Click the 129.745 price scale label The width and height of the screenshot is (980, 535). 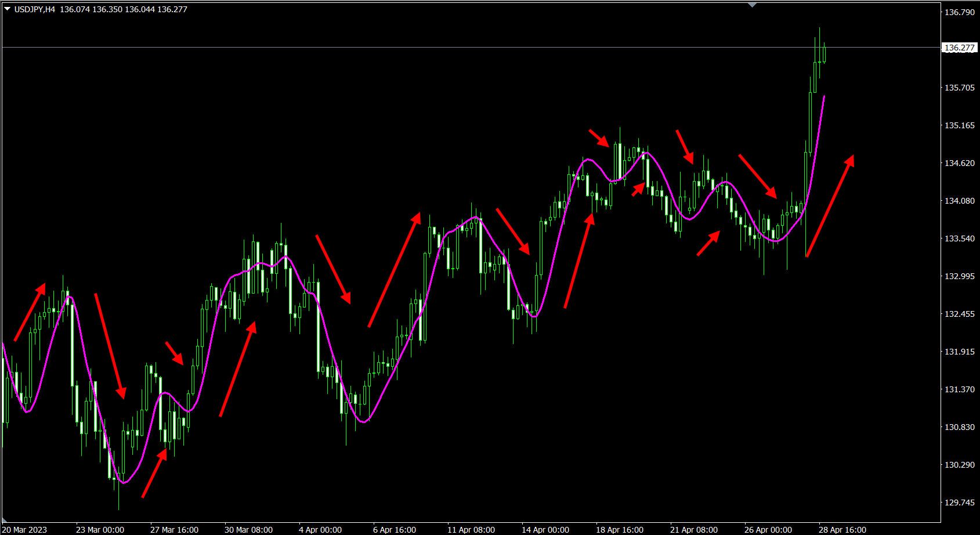pyautogui.click(x=959, y=503)
